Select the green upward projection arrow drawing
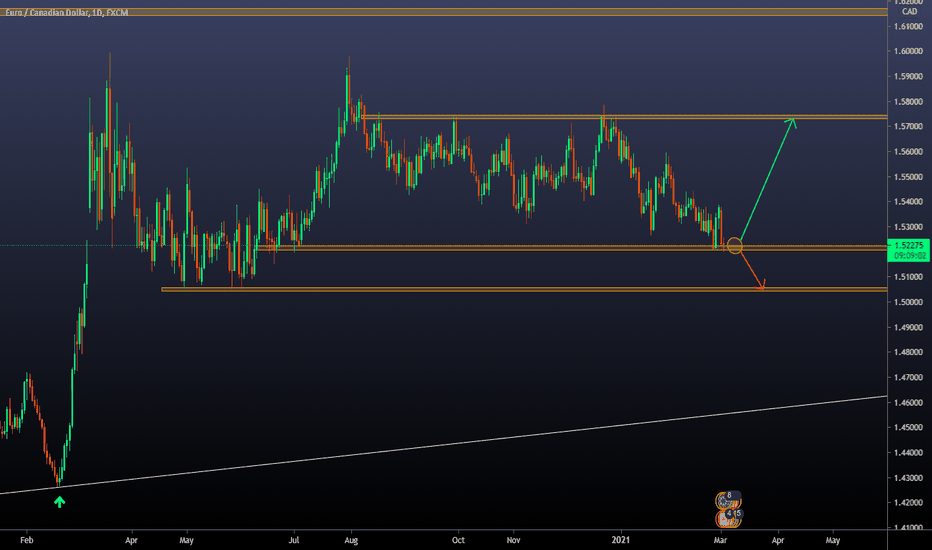The width and height of the screenshot is (932, 550). 768,181
